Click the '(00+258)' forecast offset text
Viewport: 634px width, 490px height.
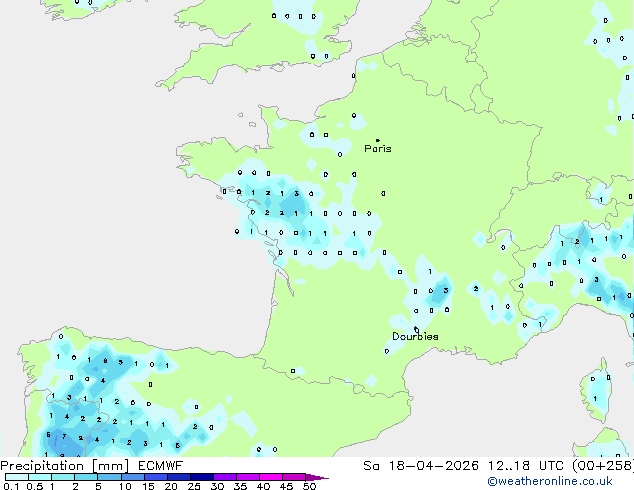click(x=603, y=466)
